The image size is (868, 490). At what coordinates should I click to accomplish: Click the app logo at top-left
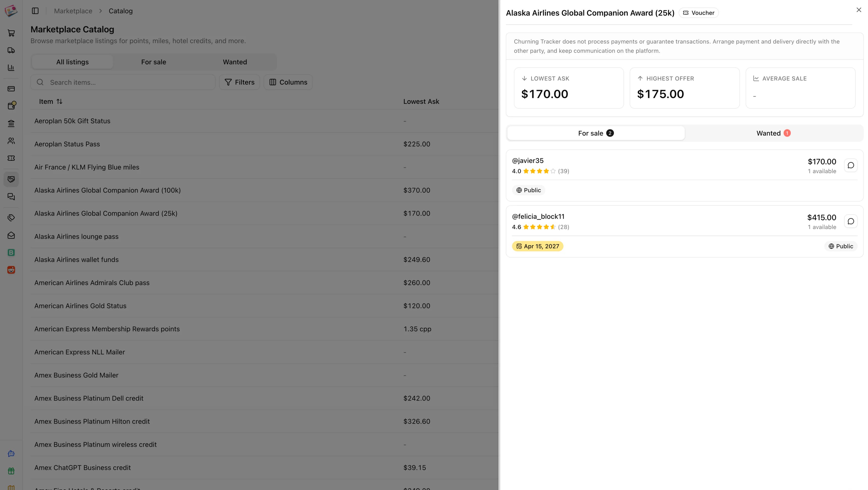(x=11, y=11)
